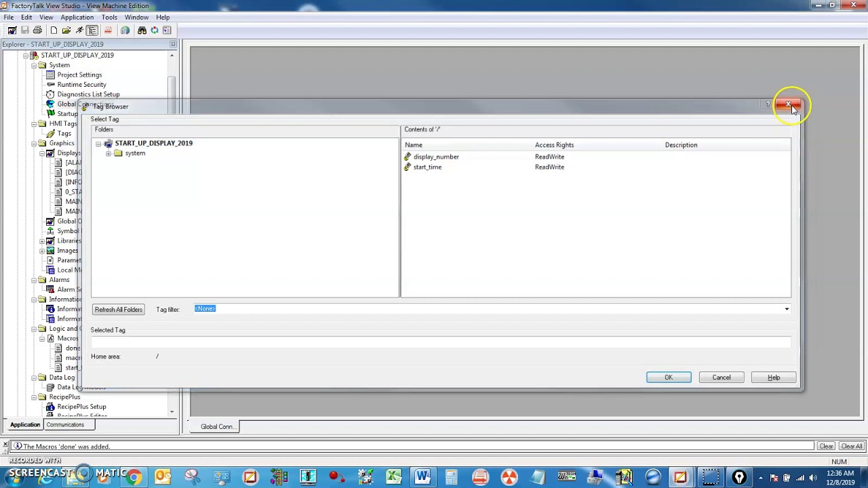Collapse the System folder in Explorer
The width and height of the screenshot is (868, 488).
click(34, 65)
